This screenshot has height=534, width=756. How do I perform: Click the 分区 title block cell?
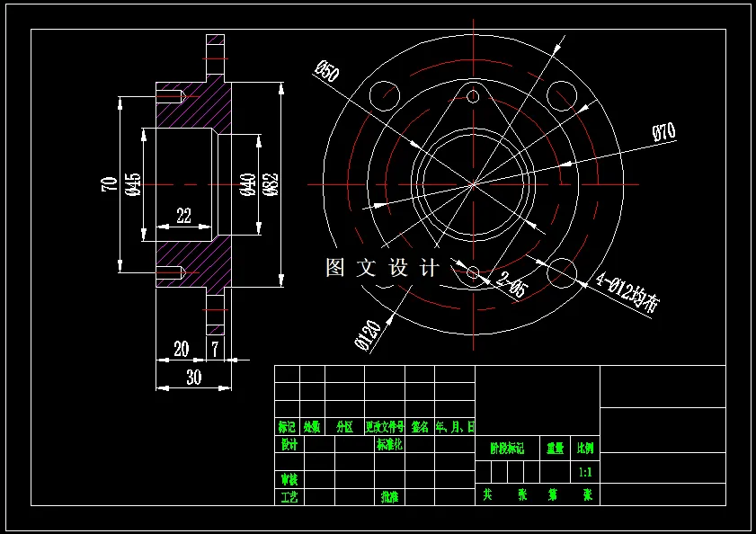[x=344, y=426]
